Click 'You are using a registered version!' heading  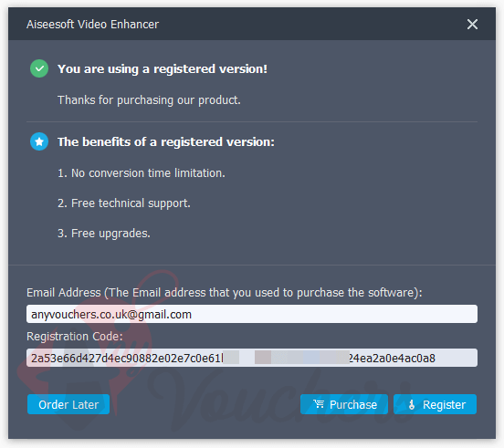click(x=163, y=69)
